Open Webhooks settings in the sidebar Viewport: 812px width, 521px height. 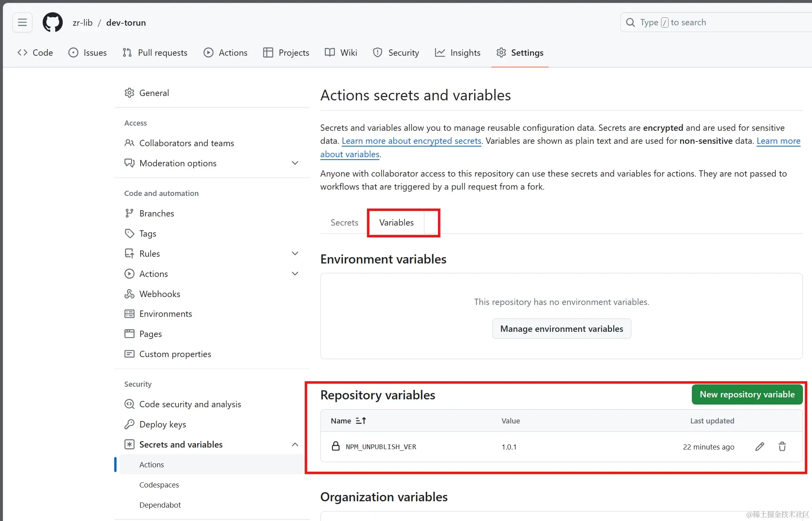click(x=160, y=294)
